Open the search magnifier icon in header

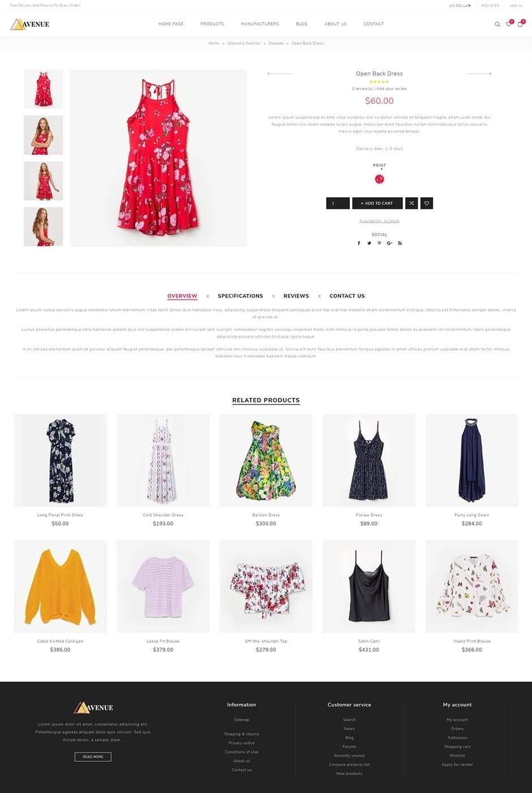(x=497, y=24)
